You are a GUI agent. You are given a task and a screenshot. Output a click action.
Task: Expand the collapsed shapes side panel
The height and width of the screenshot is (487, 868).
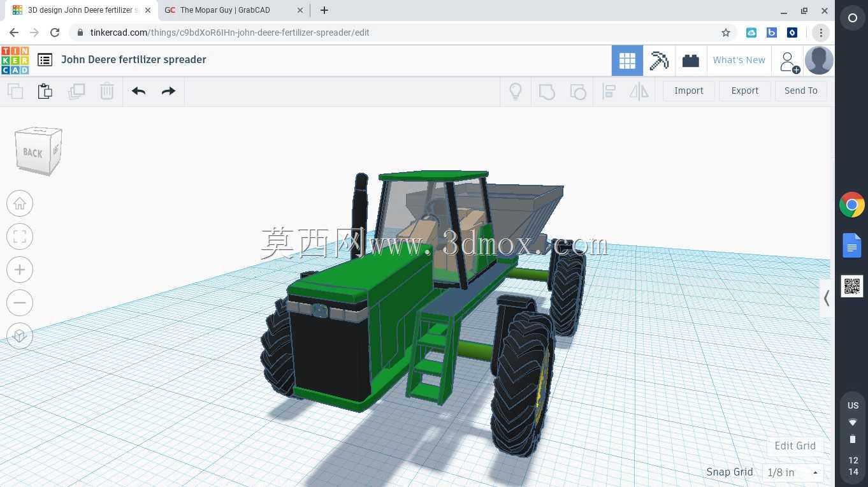click(x=827, y=298)
